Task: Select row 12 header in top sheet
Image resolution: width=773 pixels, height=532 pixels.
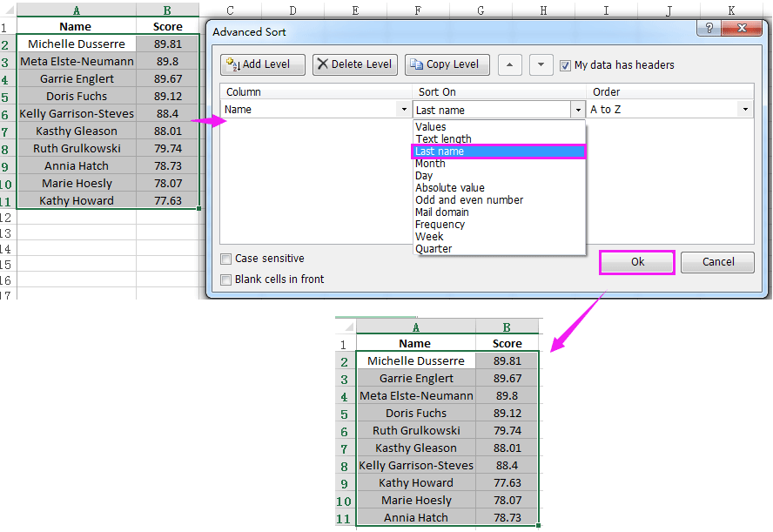Action: (8, 218)
